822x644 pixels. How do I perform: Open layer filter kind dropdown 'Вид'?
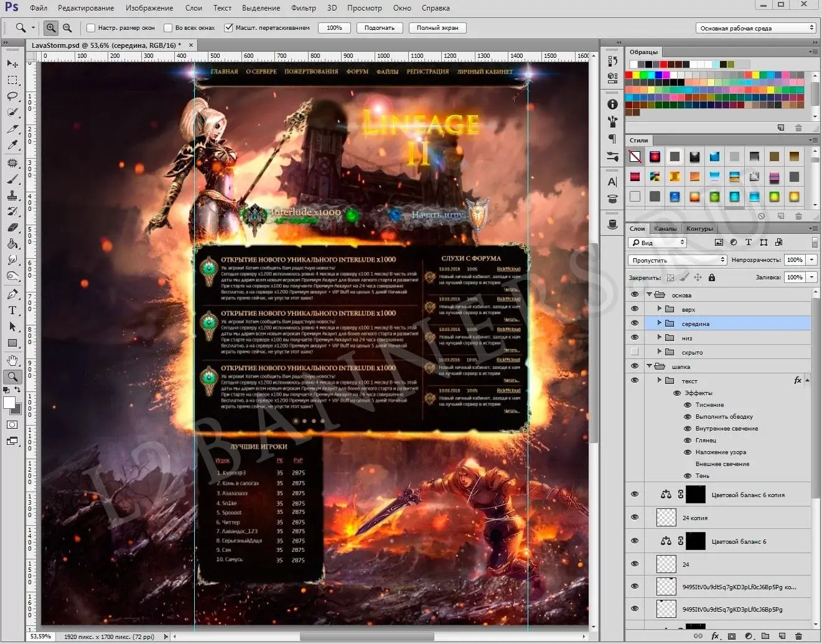tap(657, 243)
